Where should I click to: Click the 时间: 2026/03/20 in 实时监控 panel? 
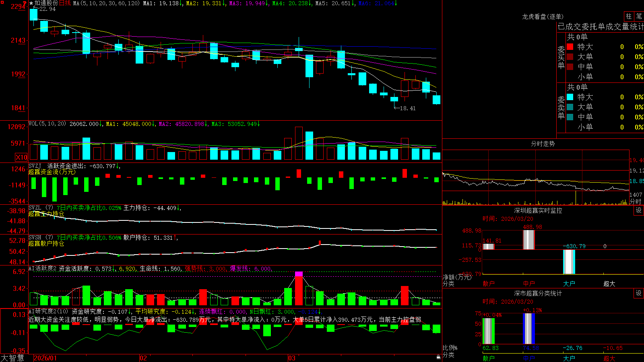508,219
